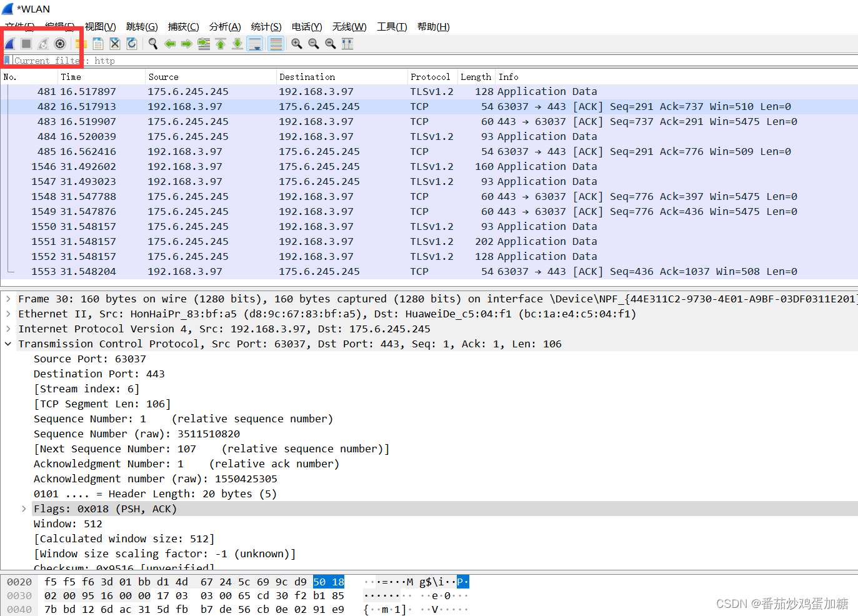
Task: Reload this capture file
Action: [132, 44]
